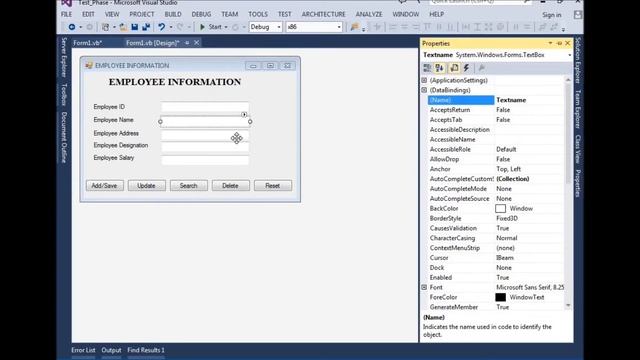Screen dimensions: 640x360
Task: Click the ForeColor black color swatch
Action: (500, 297)
